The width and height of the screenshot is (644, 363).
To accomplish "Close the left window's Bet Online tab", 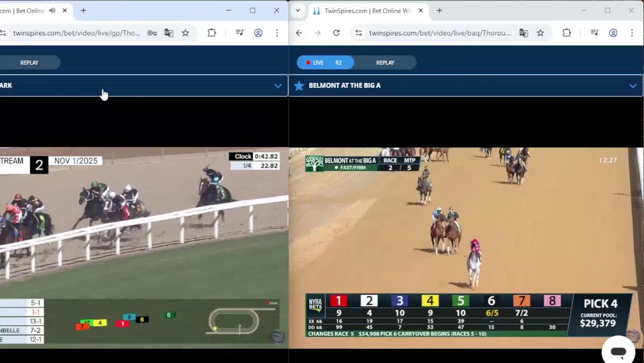I will 65,11.
